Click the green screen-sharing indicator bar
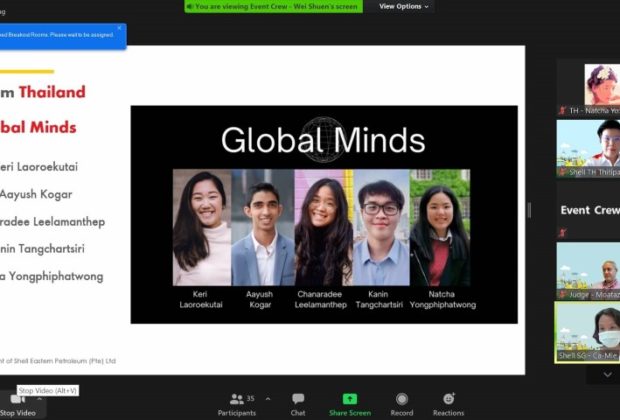 (274, 6)
